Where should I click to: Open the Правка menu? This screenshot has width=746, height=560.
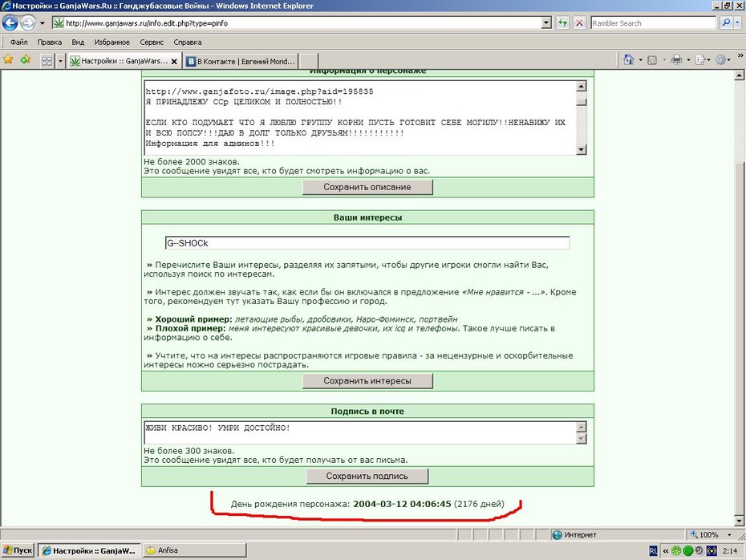tap(50, 42)
